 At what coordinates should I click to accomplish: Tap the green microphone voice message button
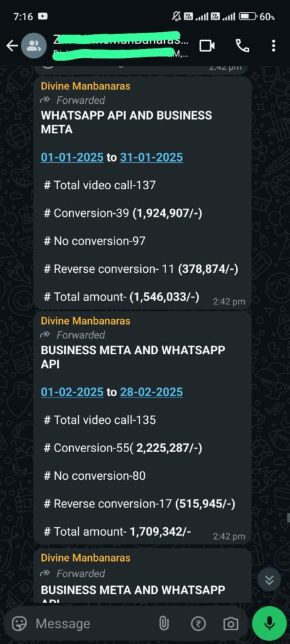pos(269,623)
